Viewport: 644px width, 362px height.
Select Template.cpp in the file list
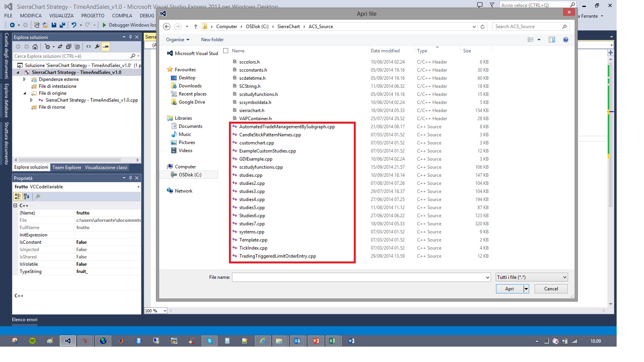click(x=253, y=240)
